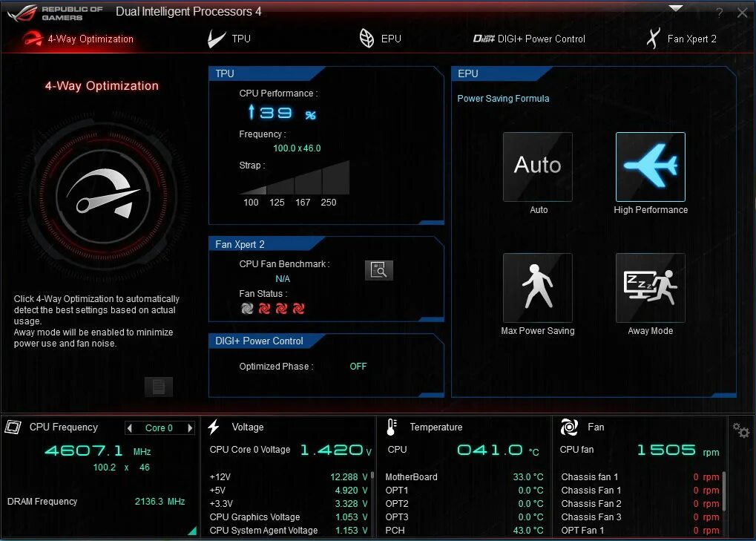Click the Frequency 100.0 x 46.0 value
Screen dimensions: 756x541
(297, 148)
